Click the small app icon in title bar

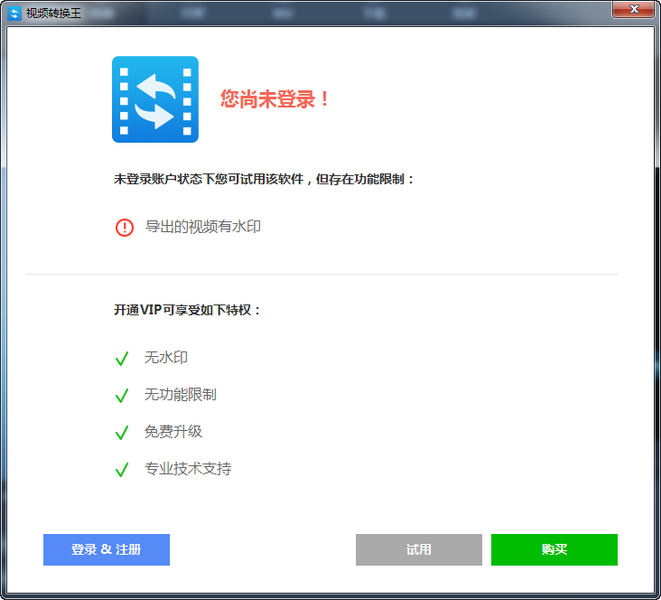pos(14,14)
